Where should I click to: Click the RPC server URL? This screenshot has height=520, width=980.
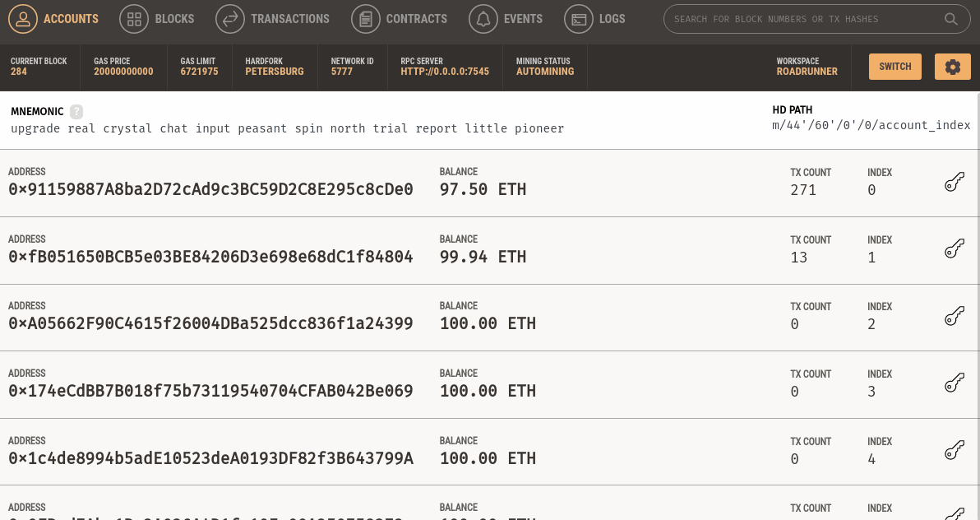[x=445, y=72]
